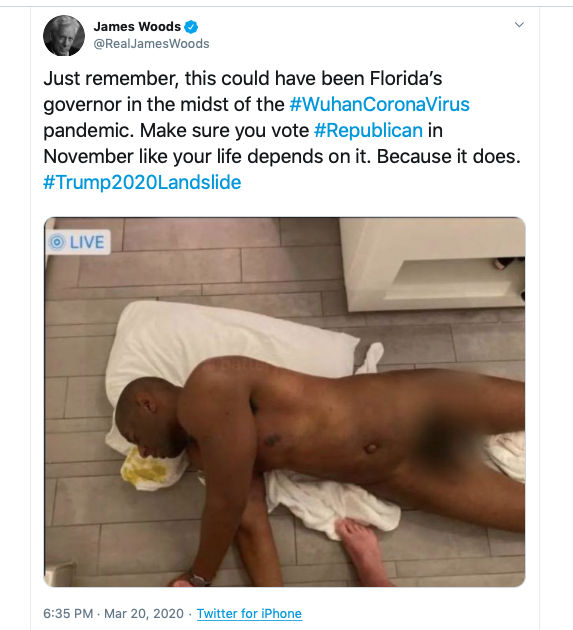
Task: Click the LIVE broadcast circle icon
Action: 57,242
